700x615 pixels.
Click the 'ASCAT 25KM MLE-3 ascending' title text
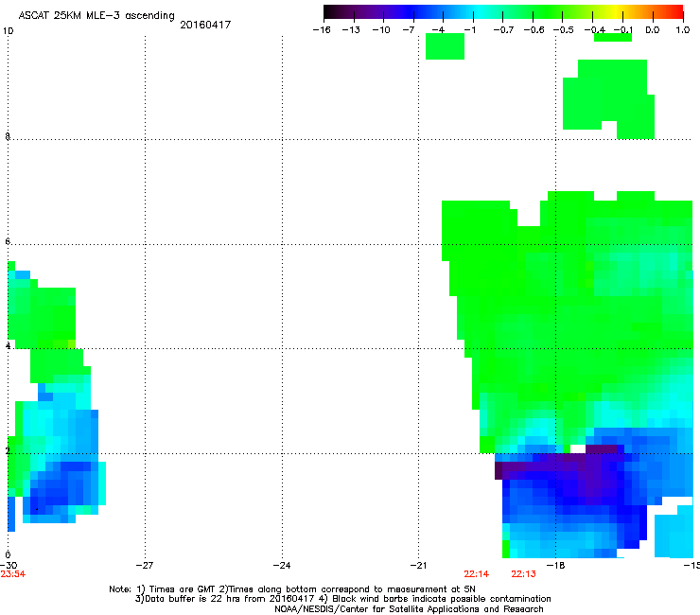(96, 15)
